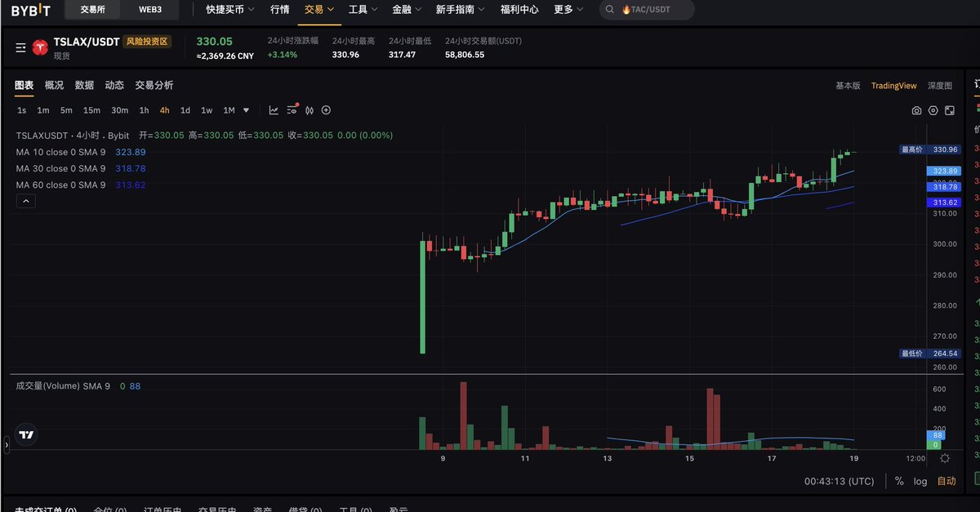The height and width of the screenshot is (512, 980).
Task: Select the 4h timeframe
Action: point(164,110)
